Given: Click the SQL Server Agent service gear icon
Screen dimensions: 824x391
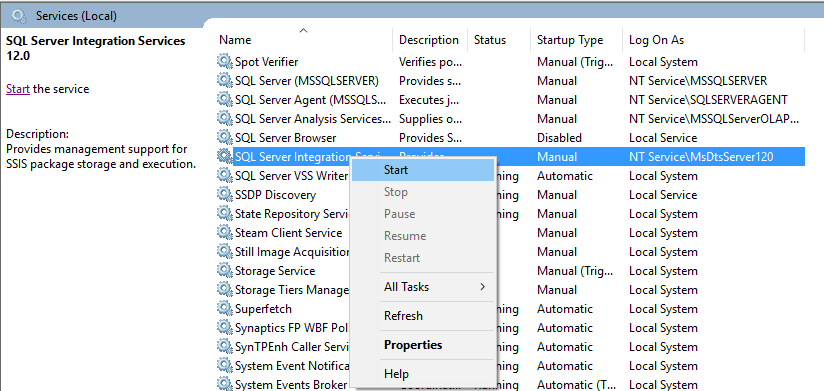Looking at the screenshot, I should point(224,99).
